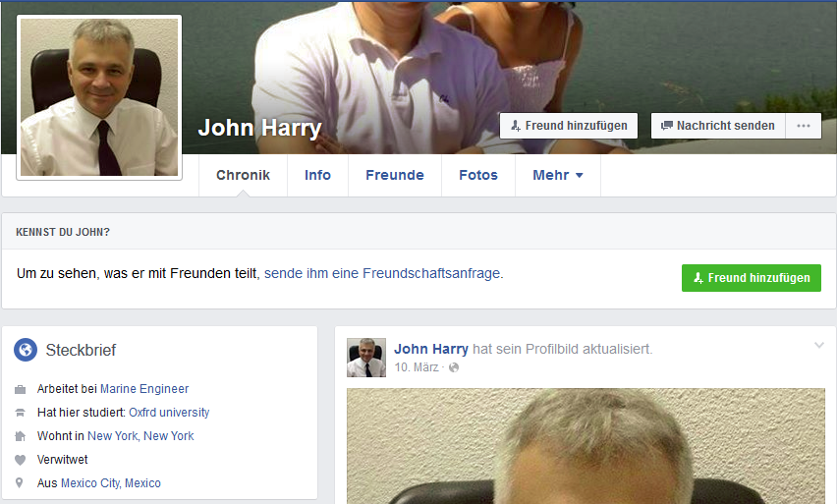
Task: Click the Verwitwet status text
Action: click(63, 460)
